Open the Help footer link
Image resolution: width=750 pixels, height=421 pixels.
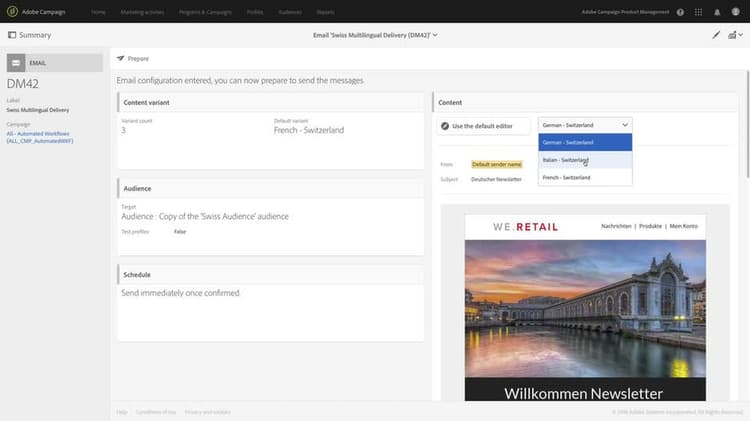(122, 412)
